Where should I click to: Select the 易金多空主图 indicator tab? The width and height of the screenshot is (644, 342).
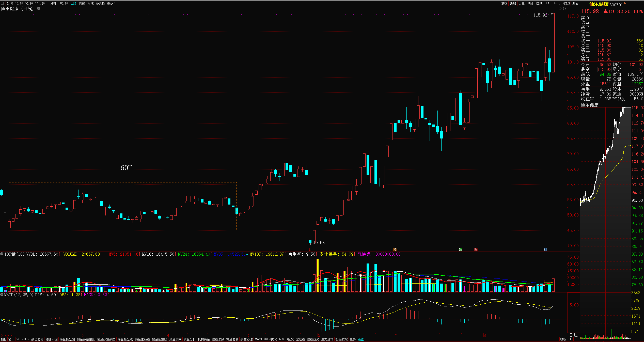86,339
